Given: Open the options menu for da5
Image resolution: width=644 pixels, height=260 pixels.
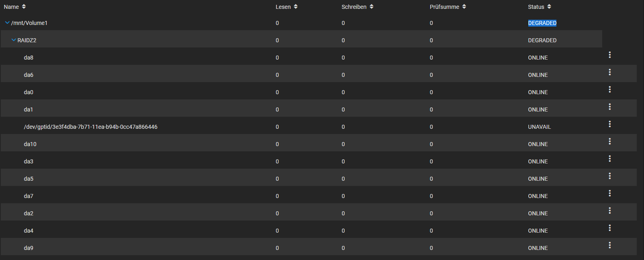Looking at the screenshot, I should click(x=609, y=176).
